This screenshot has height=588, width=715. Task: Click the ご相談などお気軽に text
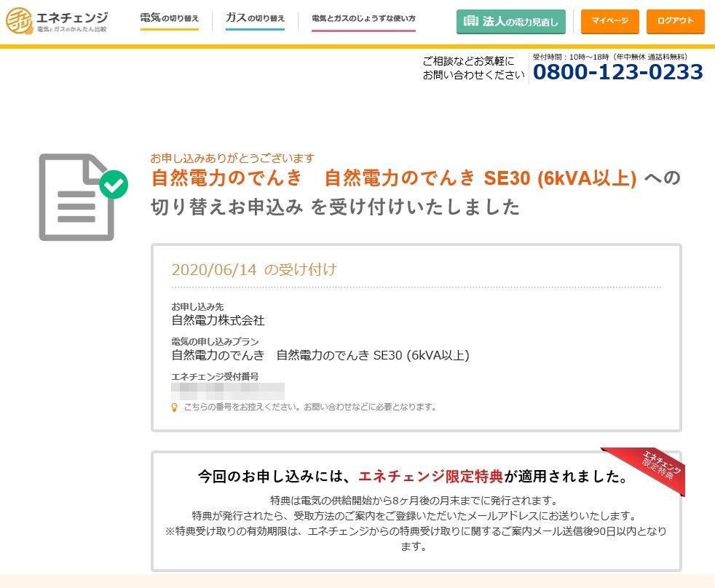click(468, 60)
